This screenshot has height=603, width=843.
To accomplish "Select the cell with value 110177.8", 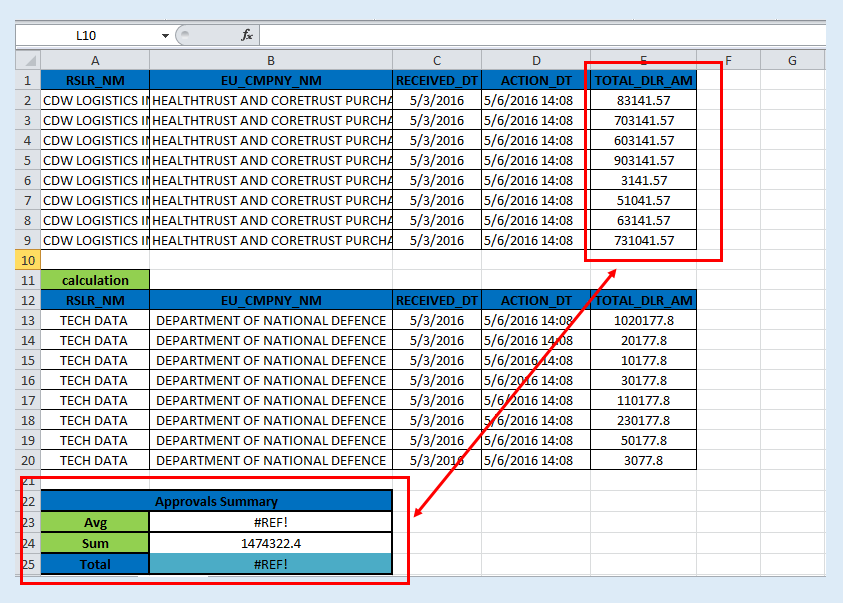I will [644, 400].
